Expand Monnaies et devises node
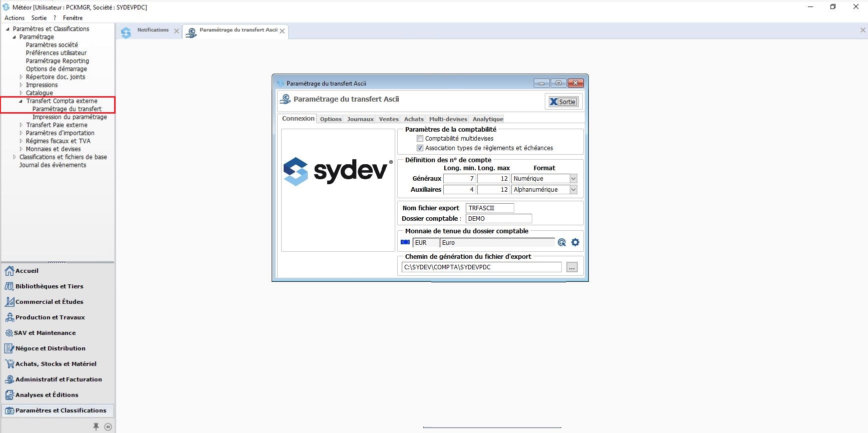 coord(21,149)
